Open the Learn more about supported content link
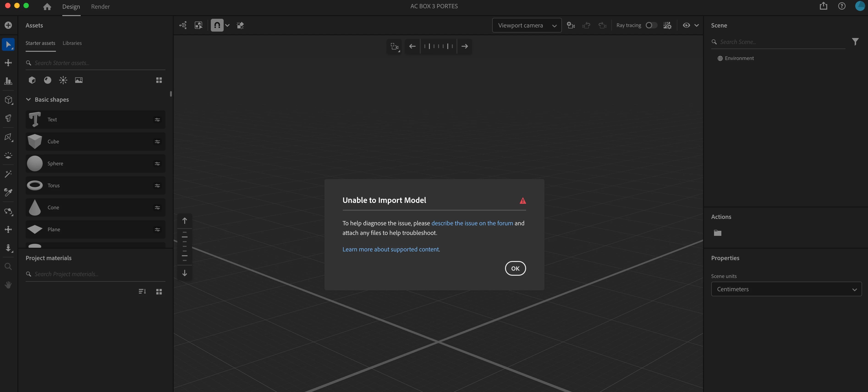 tap(390, 249)
